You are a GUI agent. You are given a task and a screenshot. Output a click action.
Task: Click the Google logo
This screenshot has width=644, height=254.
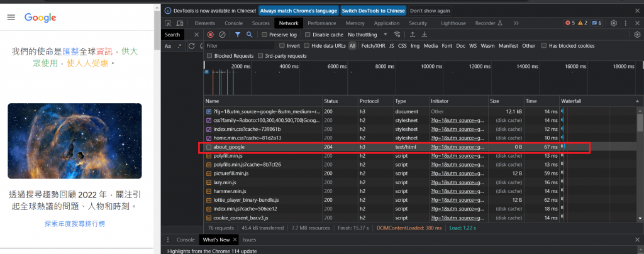pos(40,18)
